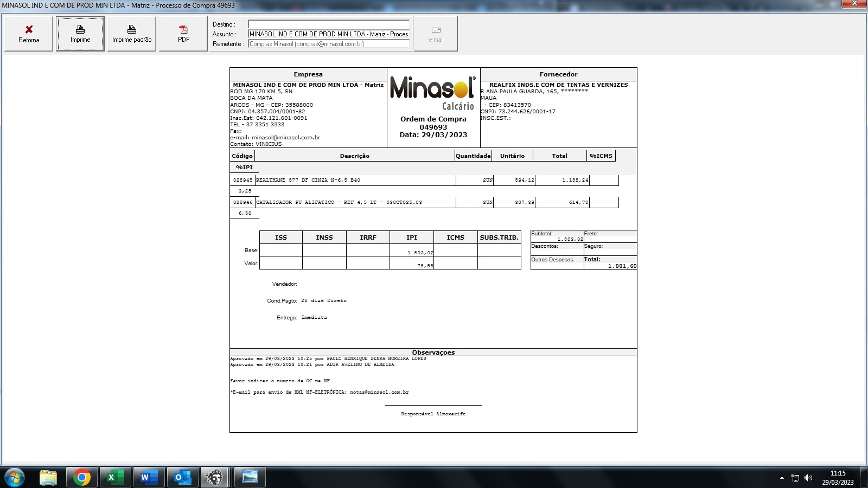Click the volume speaker tray icon
The height and width of the screenshot is (488, 868).
point(808,478)
